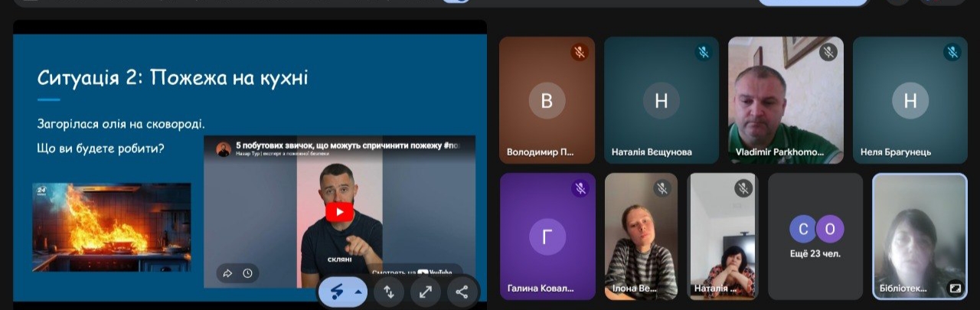Expand the annotation pen options arrow
The width and height of the screenshot is (980, 310).
click(x=358, y=292)
